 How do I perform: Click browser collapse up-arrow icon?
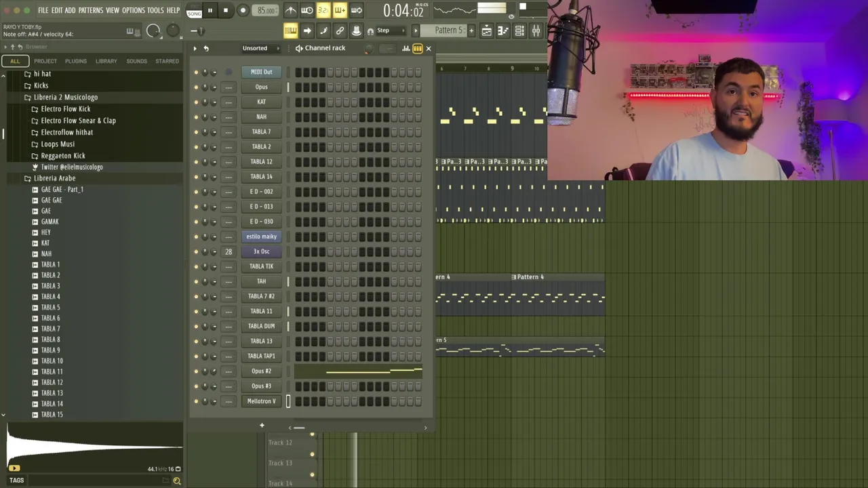click(x=12, y=47)
